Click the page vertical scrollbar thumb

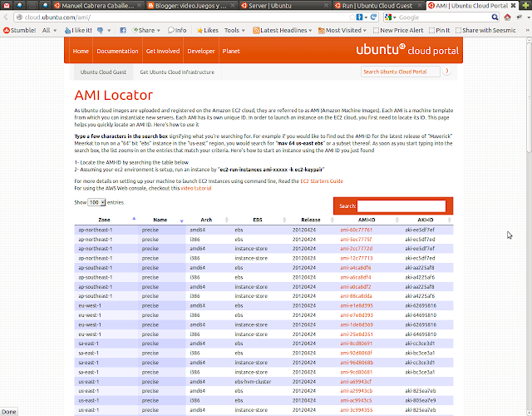529,97
